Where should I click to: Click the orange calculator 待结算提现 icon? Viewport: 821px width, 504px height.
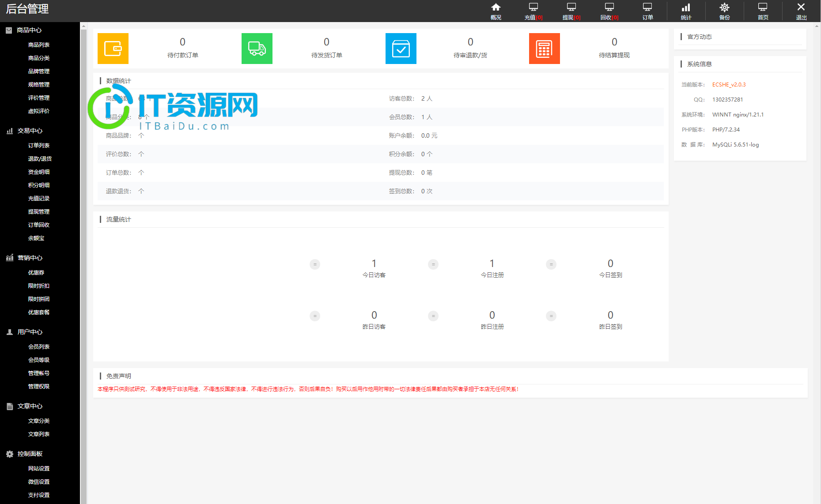(545, 49)
